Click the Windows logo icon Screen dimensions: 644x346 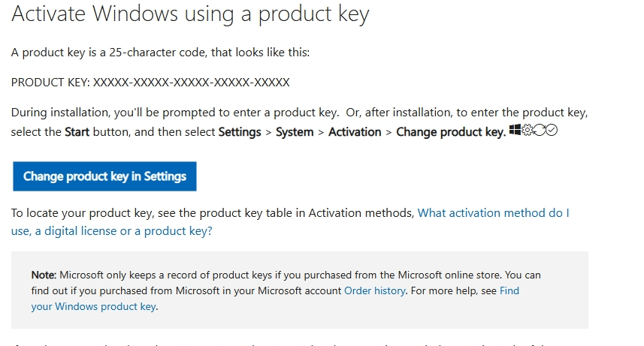point(514,131)
